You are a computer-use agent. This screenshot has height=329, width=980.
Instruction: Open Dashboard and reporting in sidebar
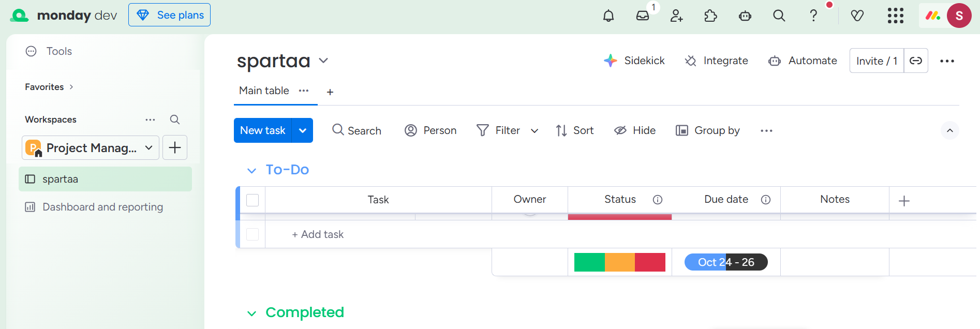[102, 207]
